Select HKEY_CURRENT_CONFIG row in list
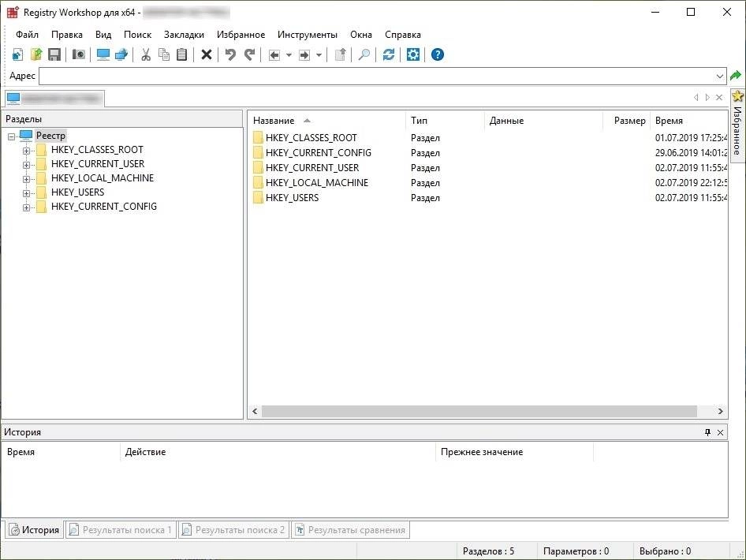The width and height of the screenshot is (746, 560). 487,153
